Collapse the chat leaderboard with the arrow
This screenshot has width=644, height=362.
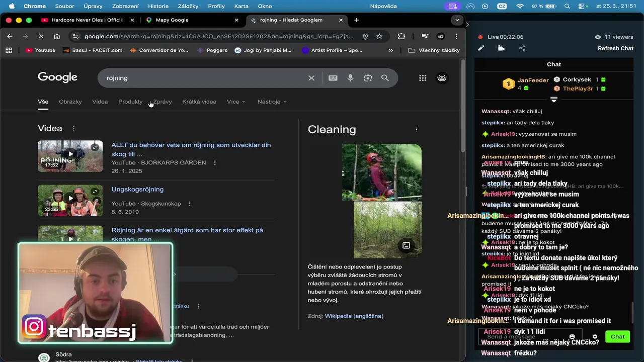pos(554,99)
